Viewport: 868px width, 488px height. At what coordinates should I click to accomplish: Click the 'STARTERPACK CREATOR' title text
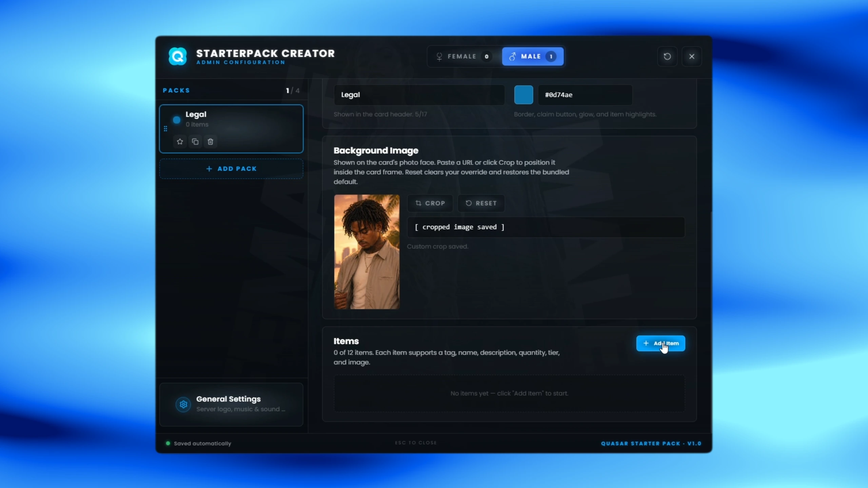pyautogui.click(x=265, y=53)
